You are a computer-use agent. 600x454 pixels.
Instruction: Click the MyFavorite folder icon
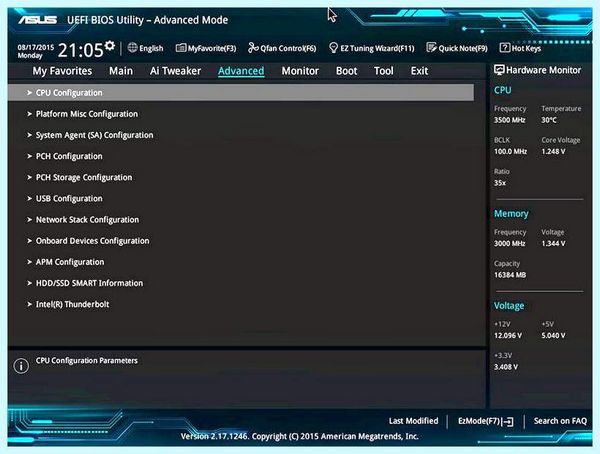coord(181,48)
